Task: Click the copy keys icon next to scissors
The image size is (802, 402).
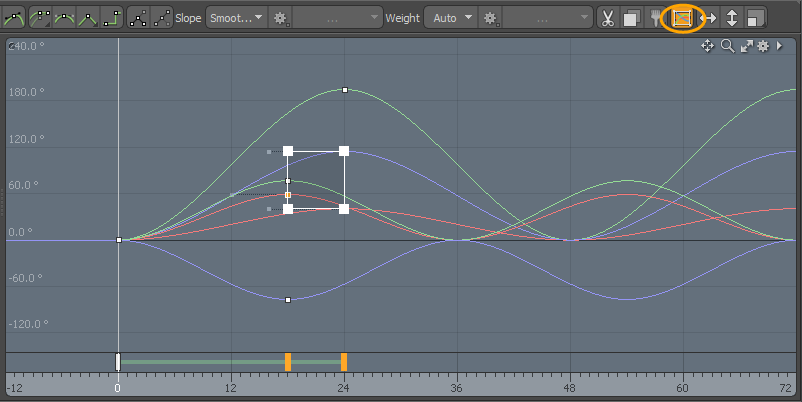Action: tap(631, 18)
